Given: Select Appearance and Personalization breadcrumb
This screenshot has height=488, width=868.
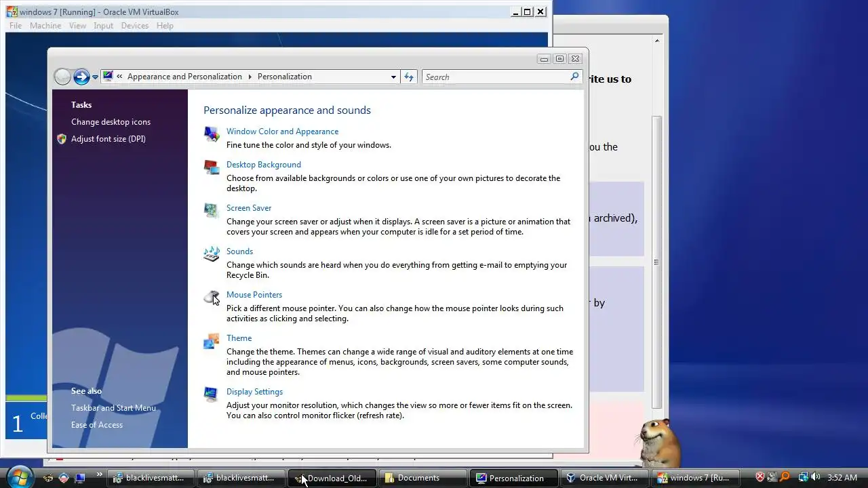Looking at the screenshot, I should [184, 77].
